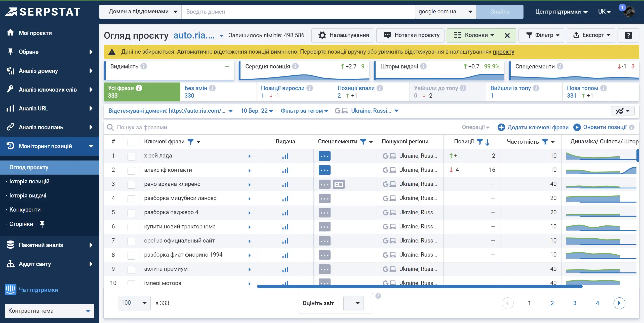Select checkbox for opel ua официальный сайт
This screenshot has width=644, height=323.
(131, 241)
